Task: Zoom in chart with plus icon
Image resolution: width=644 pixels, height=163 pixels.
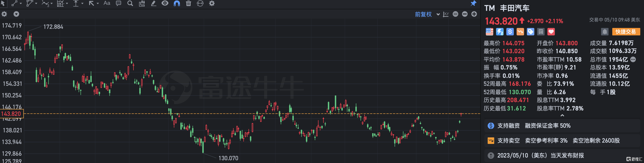Action: click(x=474, y=14)
